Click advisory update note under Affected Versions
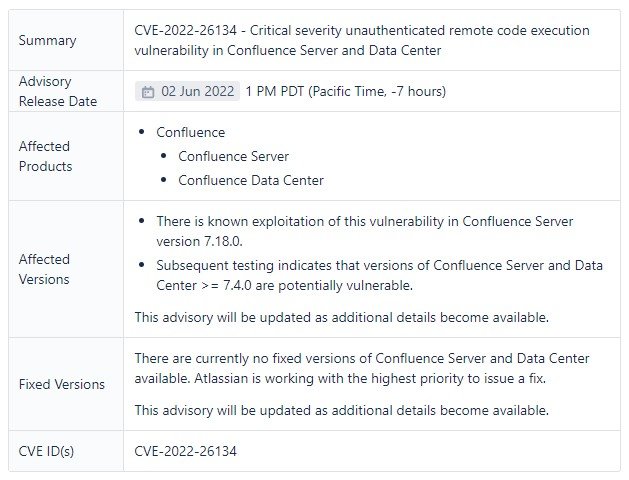 (x=341, y=317)
